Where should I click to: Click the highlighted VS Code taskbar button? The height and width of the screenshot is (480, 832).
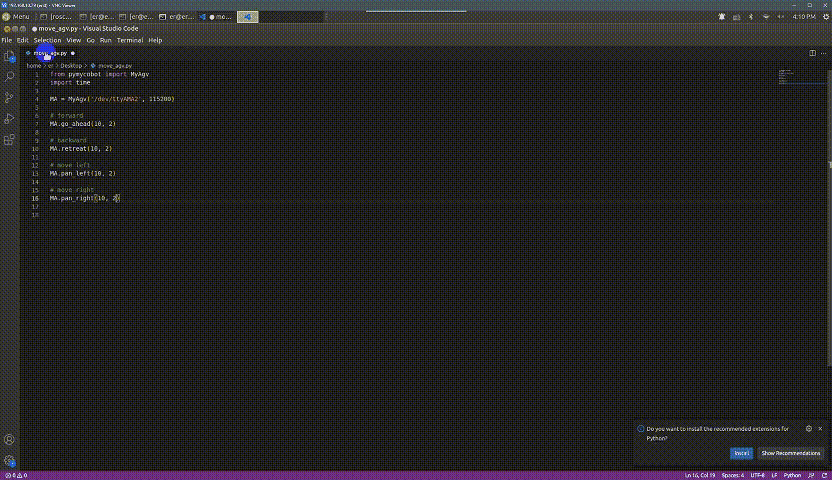[247, 17]
